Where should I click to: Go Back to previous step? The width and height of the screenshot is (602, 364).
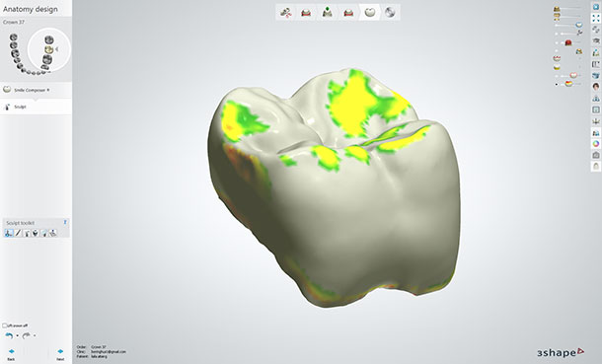click(x=11, y=354)
